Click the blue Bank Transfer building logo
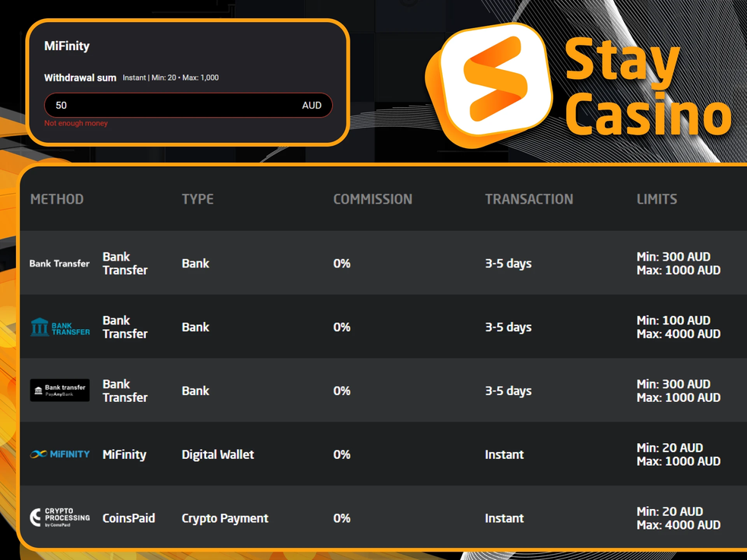 tap(60, 327)
